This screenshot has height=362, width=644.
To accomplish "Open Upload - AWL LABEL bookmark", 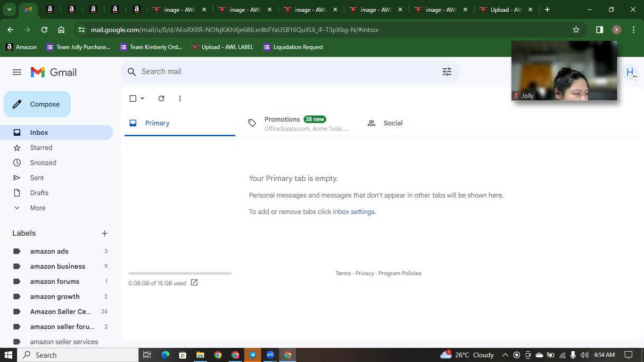I will pyautogui.click(x=223, y=47).
